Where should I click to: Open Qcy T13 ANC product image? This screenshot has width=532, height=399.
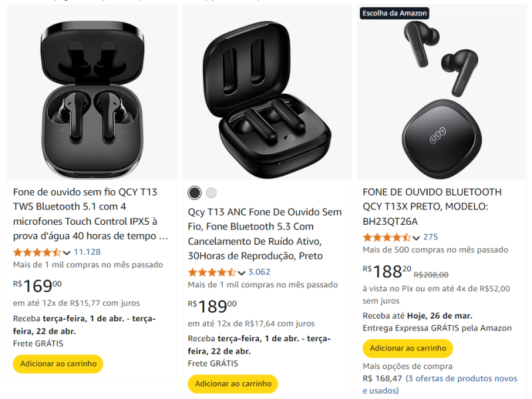pos(267,92)
